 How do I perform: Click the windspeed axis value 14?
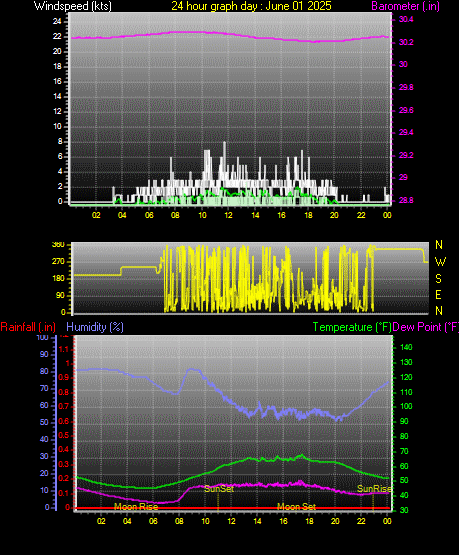click(x=57, y=96)
